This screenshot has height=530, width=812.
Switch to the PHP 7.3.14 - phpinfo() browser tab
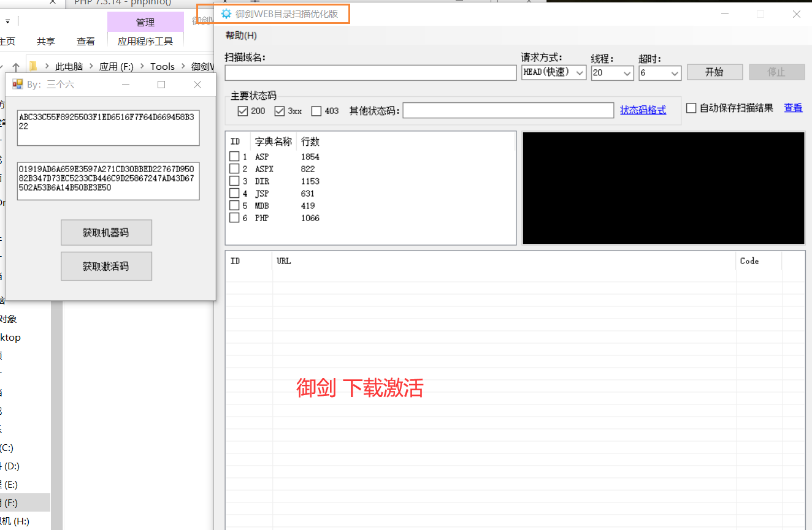pos(123,2)
